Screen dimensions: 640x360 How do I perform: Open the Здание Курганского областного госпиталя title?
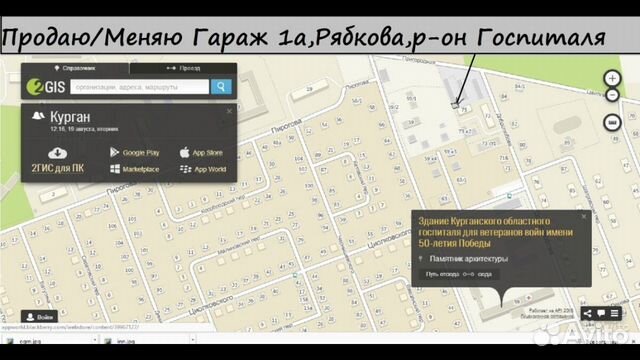tap(496, 232)
